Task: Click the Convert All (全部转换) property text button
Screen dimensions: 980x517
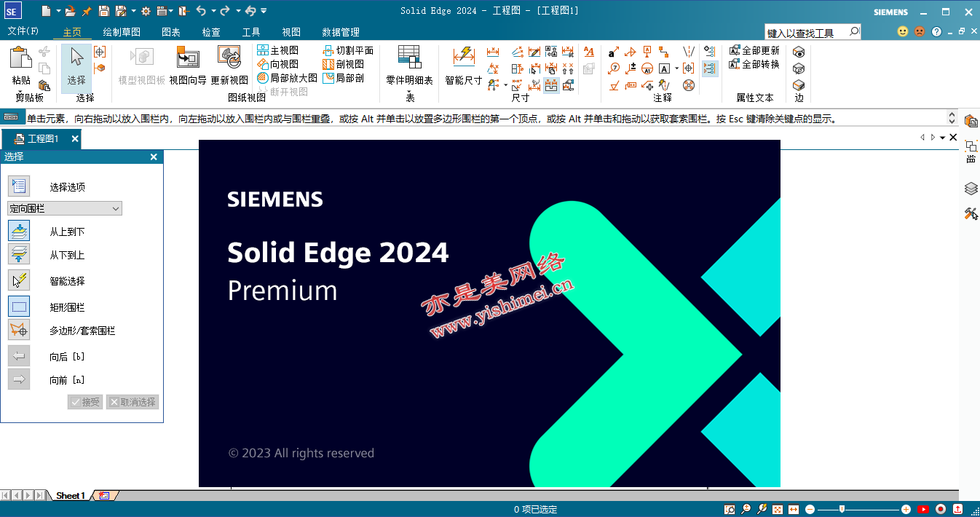Action: coord(754,64)
